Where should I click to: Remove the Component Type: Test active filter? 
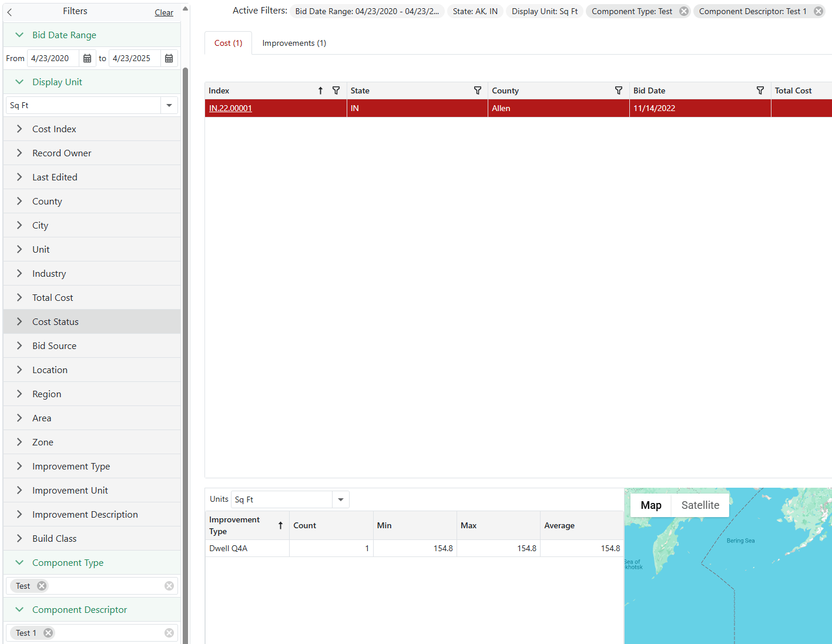(684, 11)
